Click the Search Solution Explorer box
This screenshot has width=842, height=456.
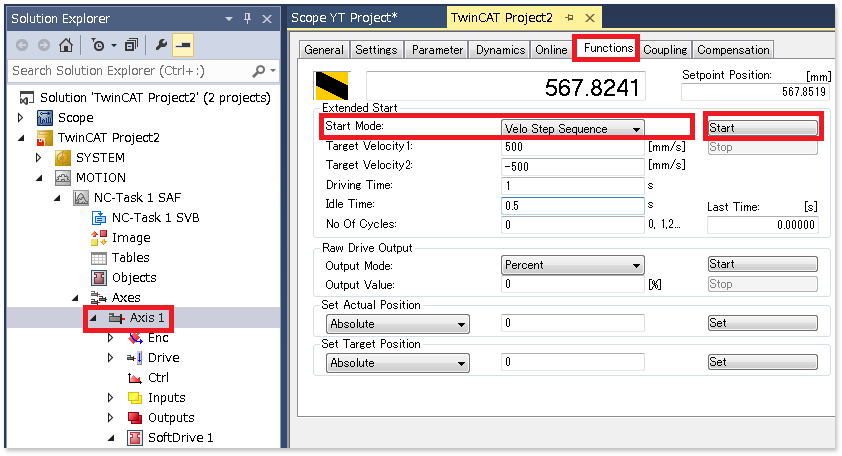pos(129,71)
